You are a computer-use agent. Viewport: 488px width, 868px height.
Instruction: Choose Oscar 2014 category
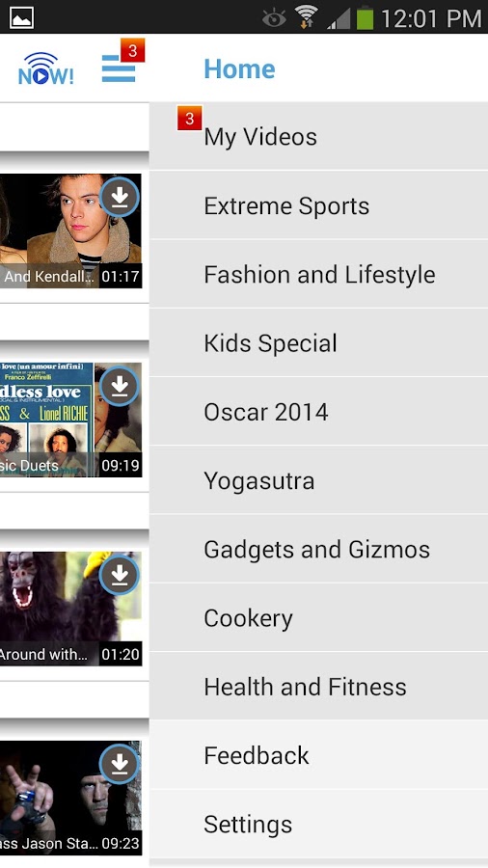[318, 411]
